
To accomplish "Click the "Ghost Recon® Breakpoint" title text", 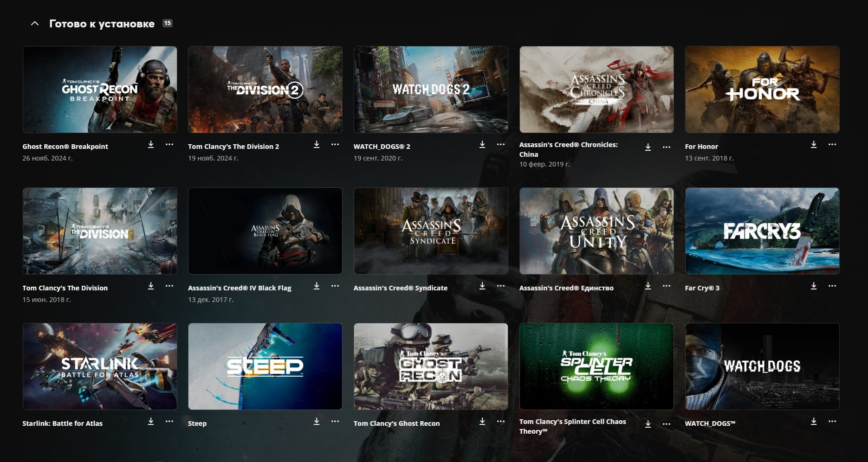I will 65,147.
